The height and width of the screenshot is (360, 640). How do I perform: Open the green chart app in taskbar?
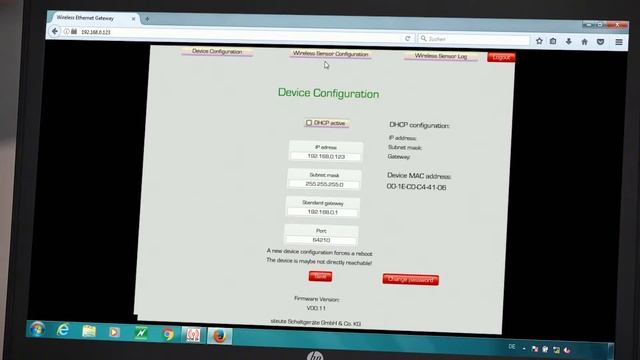tap(141, 333)
